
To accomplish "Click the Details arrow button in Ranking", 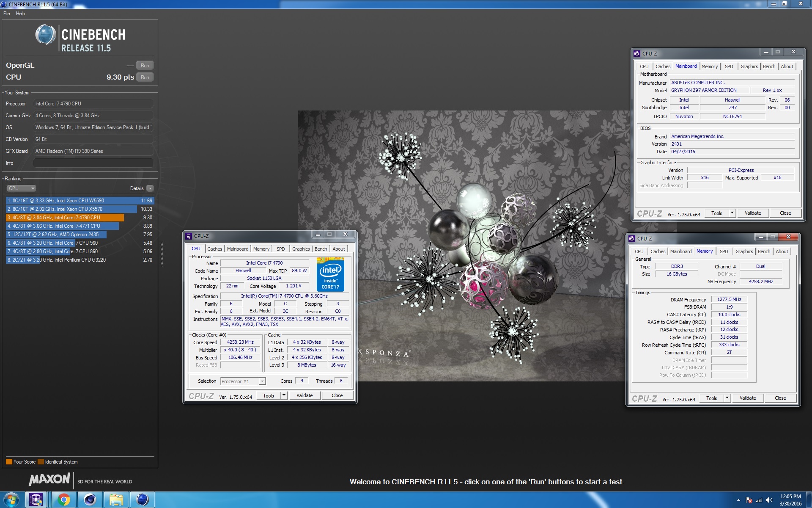I will click(x=150, y=188).
